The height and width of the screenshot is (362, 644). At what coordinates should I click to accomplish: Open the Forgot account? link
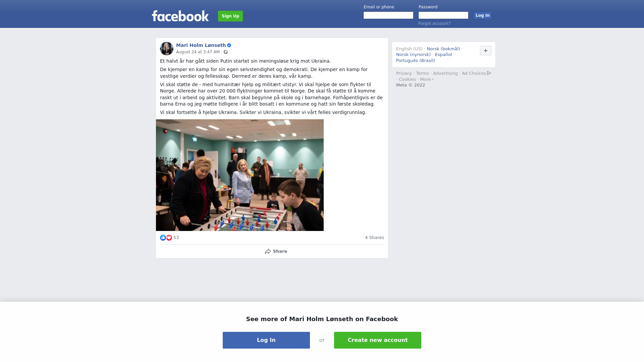434,23
